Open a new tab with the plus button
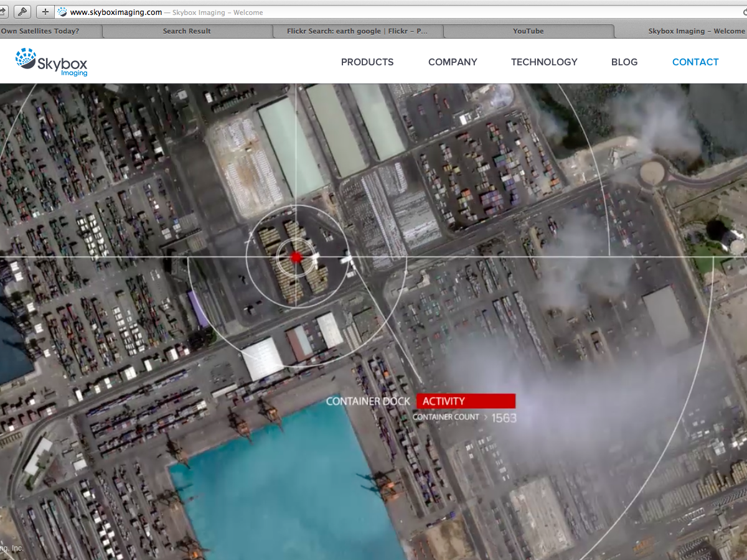This screenshot has height=560, width=747. click(x=44, y=11)
